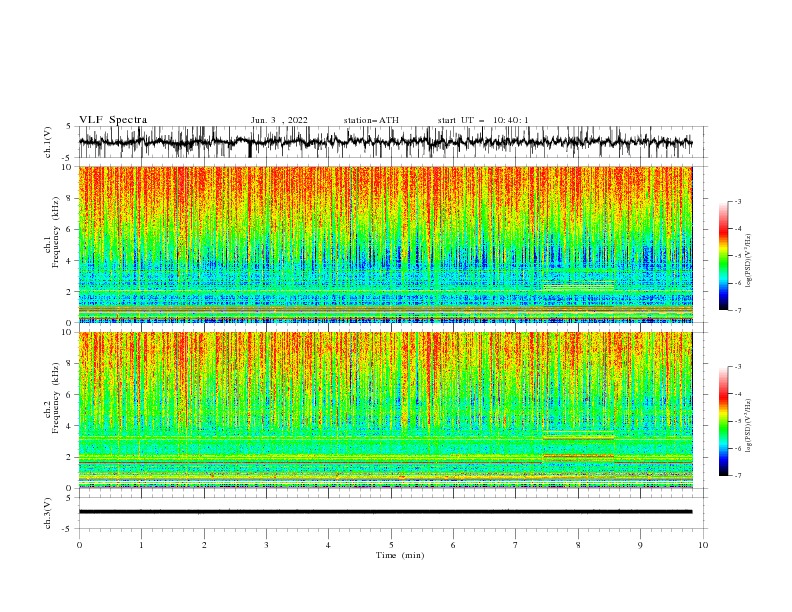Click the '5' tick label on time axis
Viewport: 792px width, 612px height.
pos(391,545)
